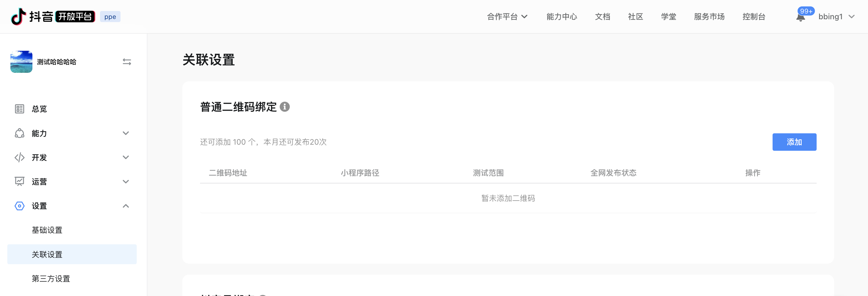
Task: Click the blue 添加 button
Action: (794, 142)
